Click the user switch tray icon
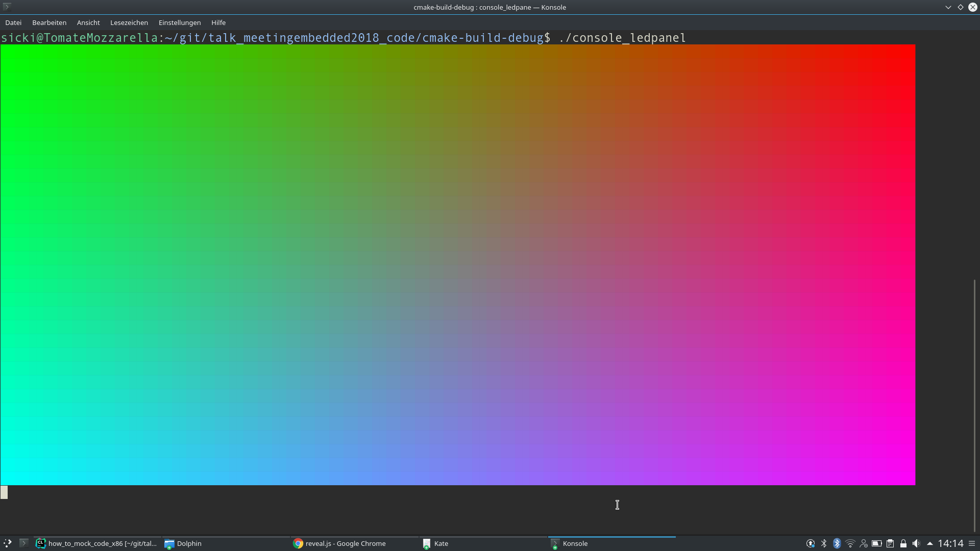The image size is (980, 551). click(863, 543)
